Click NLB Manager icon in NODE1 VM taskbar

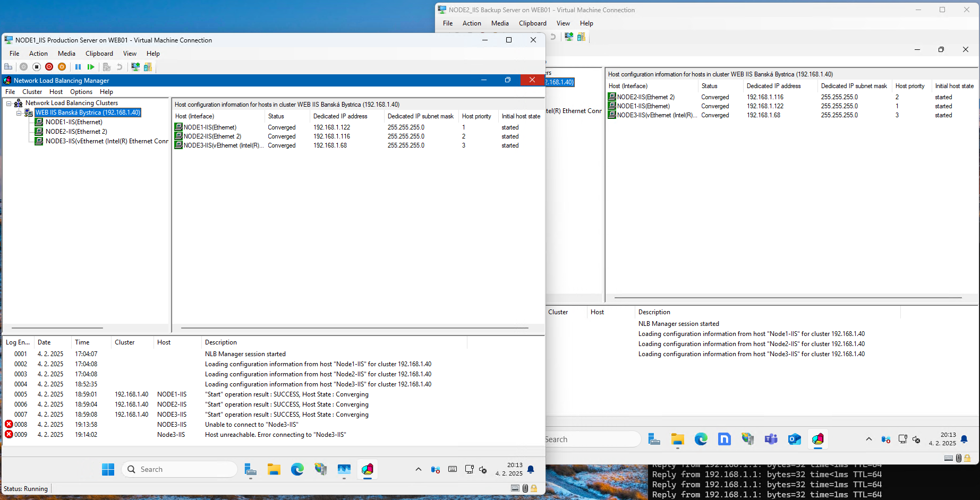click(368, 470)
